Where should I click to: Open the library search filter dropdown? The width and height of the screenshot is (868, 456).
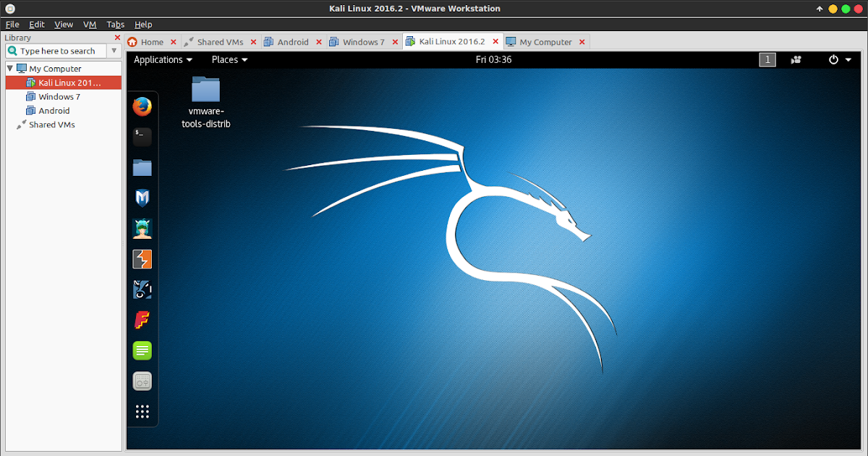click(114, 51)
